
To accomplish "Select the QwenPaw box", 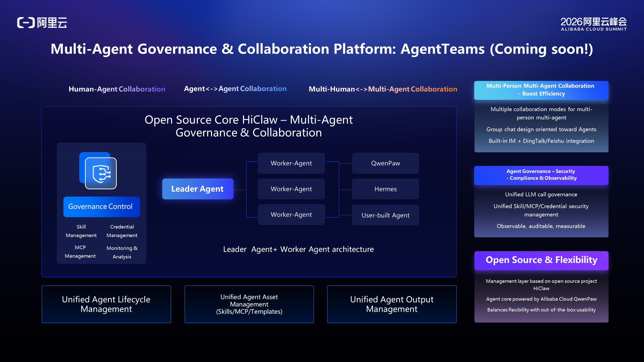I will tap(385, 163).
